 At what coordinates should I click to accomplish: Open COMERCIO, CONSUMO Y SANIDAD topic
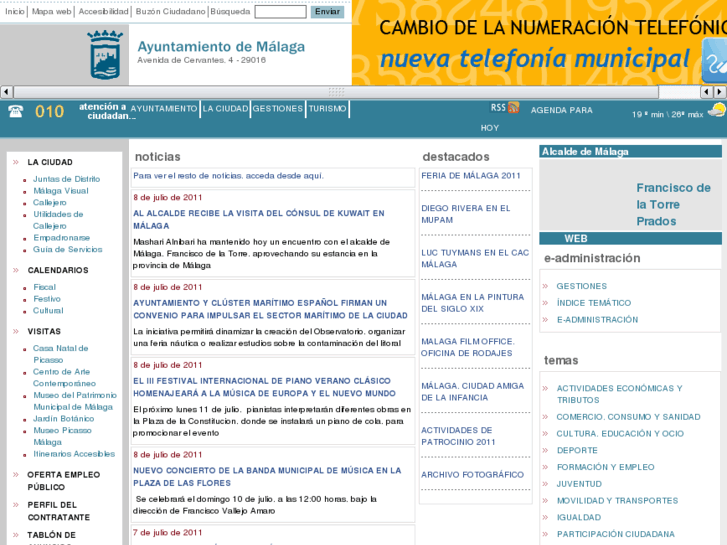(x=628, y=417)
